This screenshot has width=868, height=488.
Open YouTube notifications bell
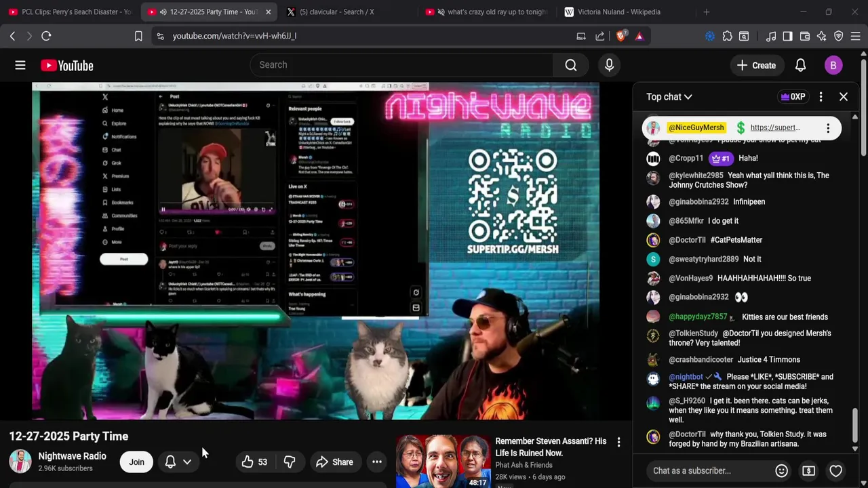800,65
